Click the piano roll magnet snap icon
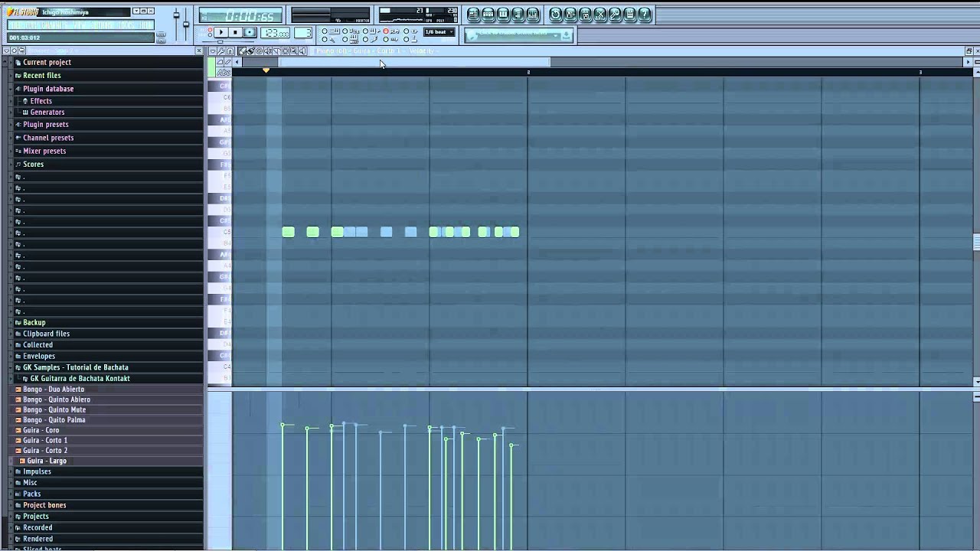The image size is (980, 551). (230, 51)
